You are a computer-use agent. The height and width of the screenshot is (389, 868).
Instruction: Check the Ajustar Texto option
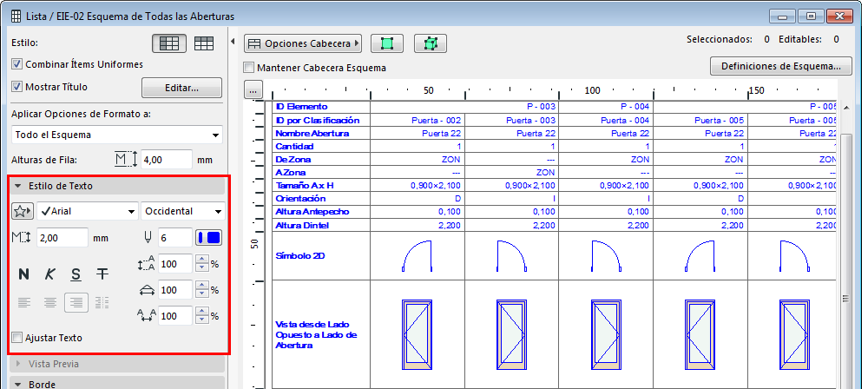click(17, 338)
